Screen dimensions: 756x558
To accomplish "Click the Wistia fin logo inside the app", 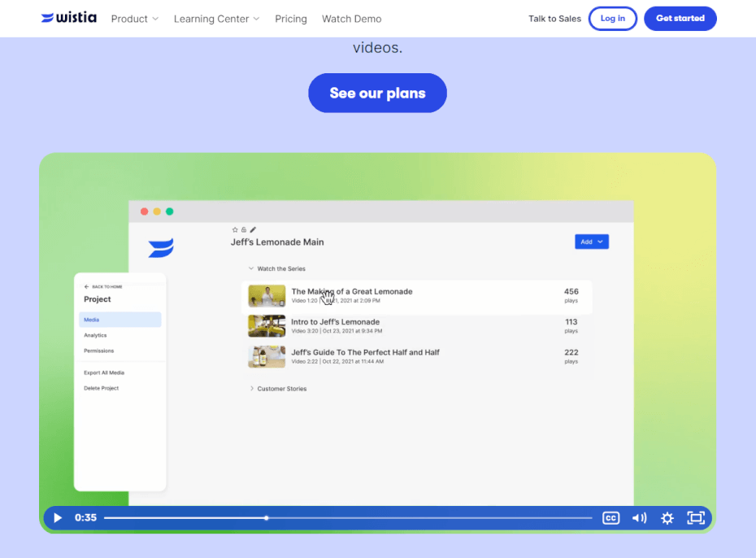I will pyautogui.click(x=160, y=248).
